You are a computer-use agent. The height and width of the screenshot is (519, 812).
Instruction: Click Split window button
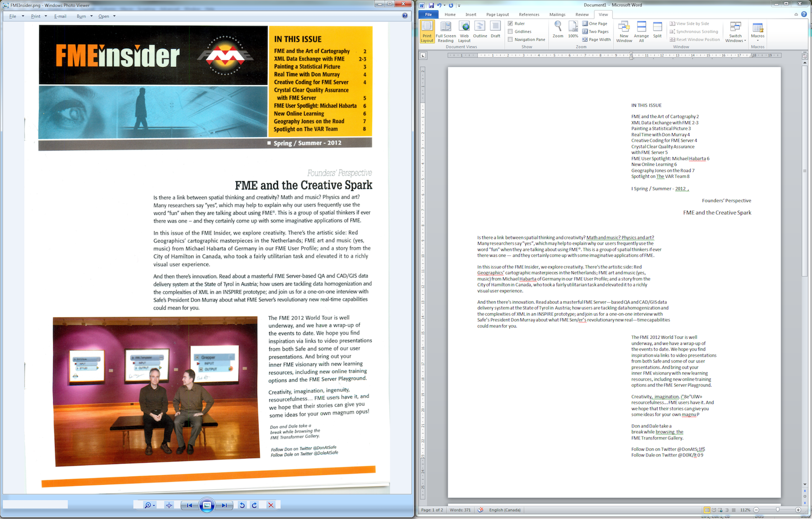[657, 30]
